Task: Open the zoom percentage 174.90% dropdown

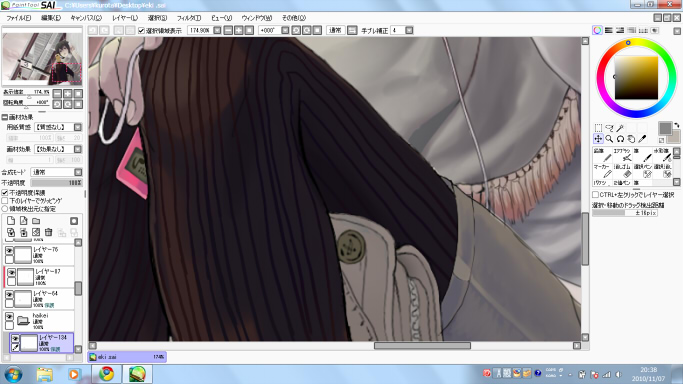Action: click(x=217, y=30)
